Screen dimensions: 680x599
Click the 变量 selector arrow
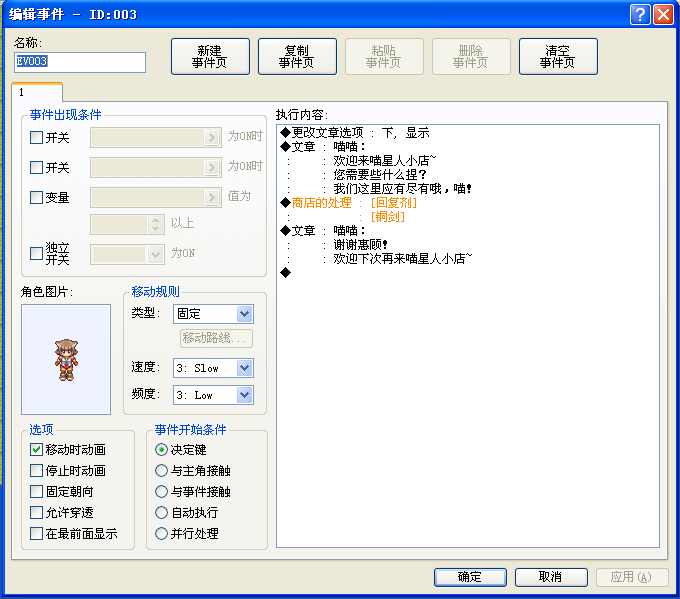coord(211,197)
